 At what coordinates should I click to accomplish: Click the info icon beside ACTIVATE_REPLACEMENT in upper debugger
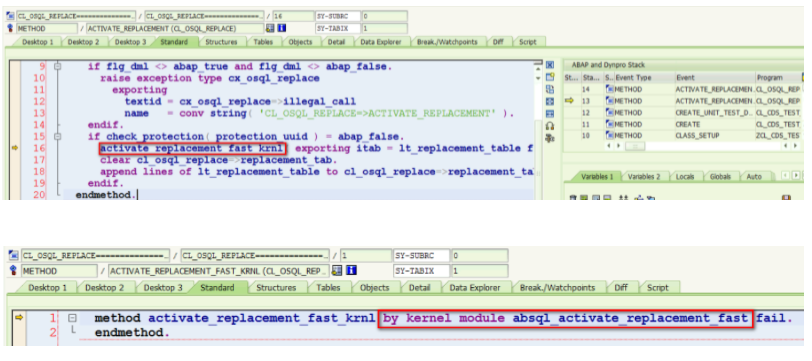pos(282,28)
